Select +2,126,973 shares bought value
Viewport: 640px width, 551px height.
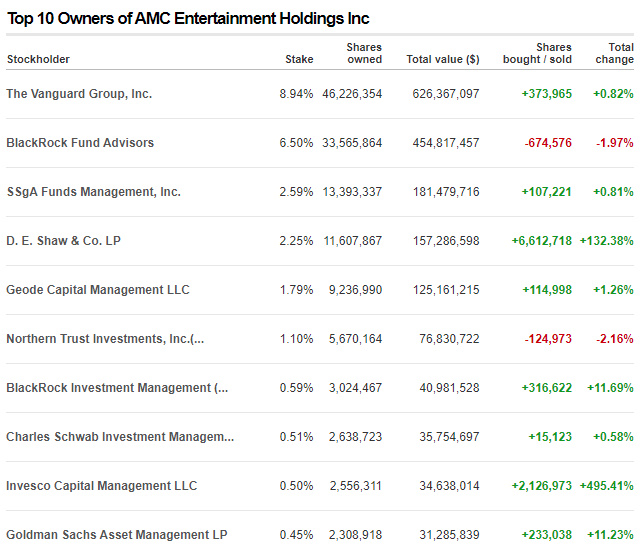542,486
